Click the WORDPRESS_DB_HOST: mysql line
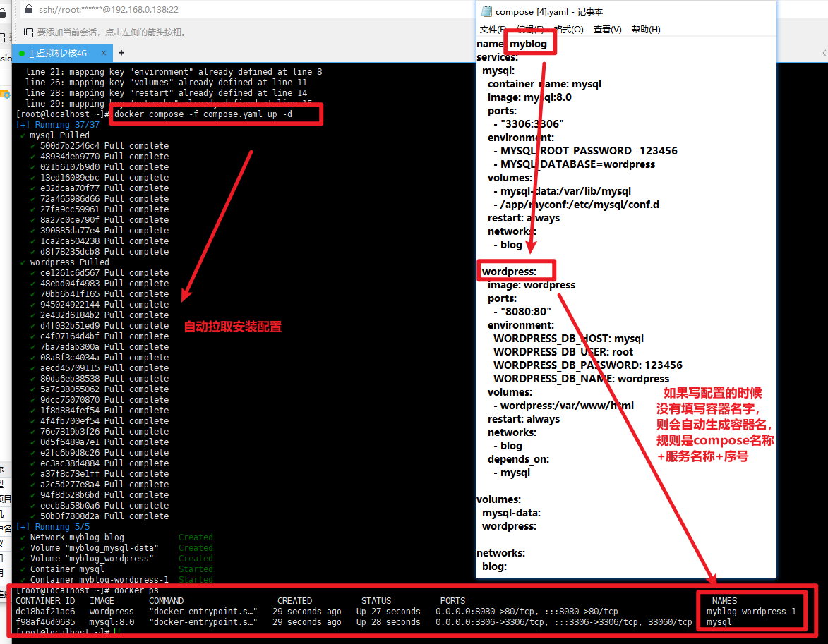The height and width of the screenshot is (644, 828). (x=569, y=339)
